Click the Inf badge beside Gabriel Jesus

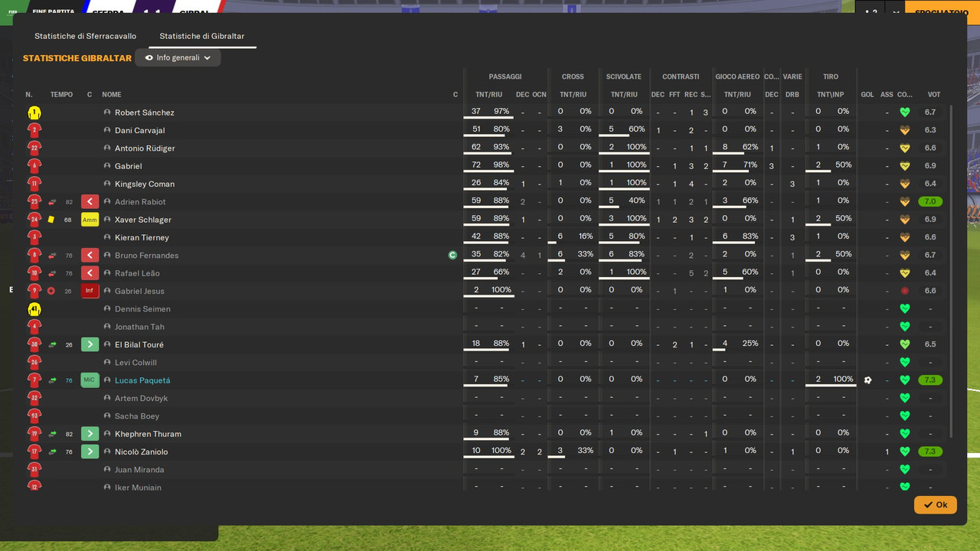coord(90,291)
